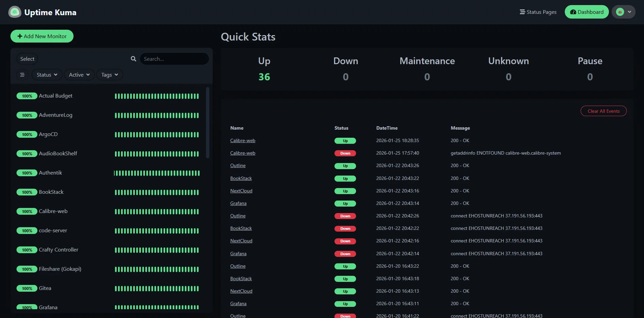This screenshot has height=318, width=644.
Task: Open the Authentik monitor in the sidebar
Action: (x=50, y=173)
